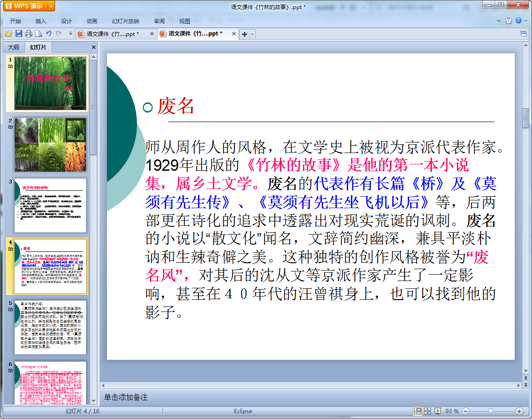Print the presentation using printer icon
This screenshot has height=419, width=532.
(x=29, y=34)
